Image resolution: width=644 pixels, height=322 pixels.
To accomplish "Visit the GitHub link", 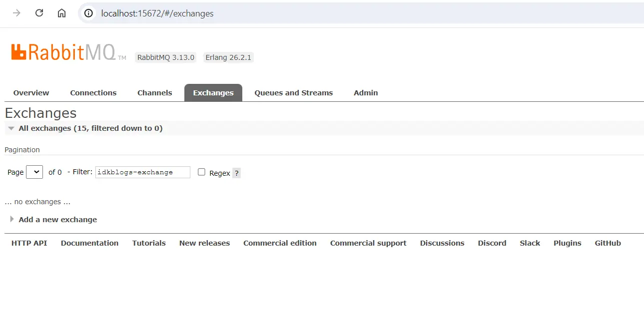I will [608, 243].
